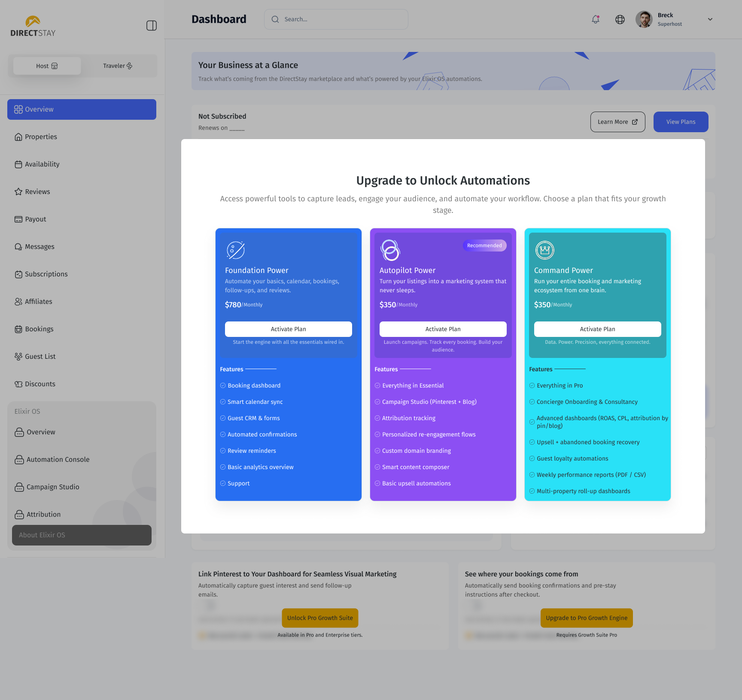The height and width of the screenshot is (700, 742).
Task: Click the notification bell icon
Action: tap(595, 19)
